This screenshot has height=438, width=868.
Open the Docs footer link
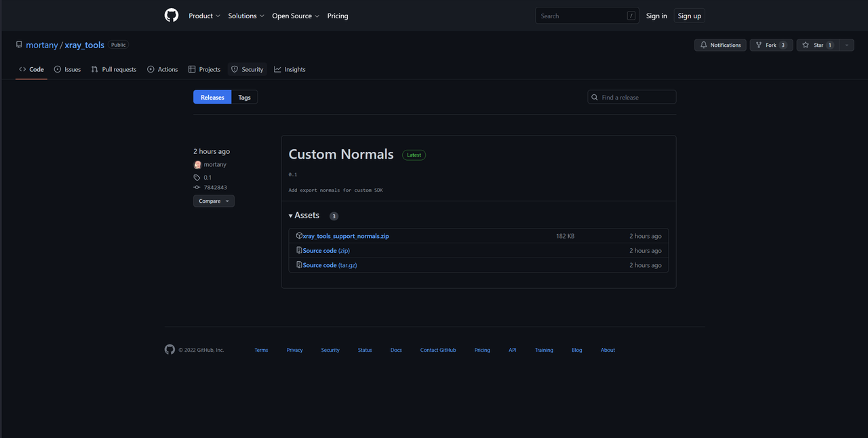[396, 350]
